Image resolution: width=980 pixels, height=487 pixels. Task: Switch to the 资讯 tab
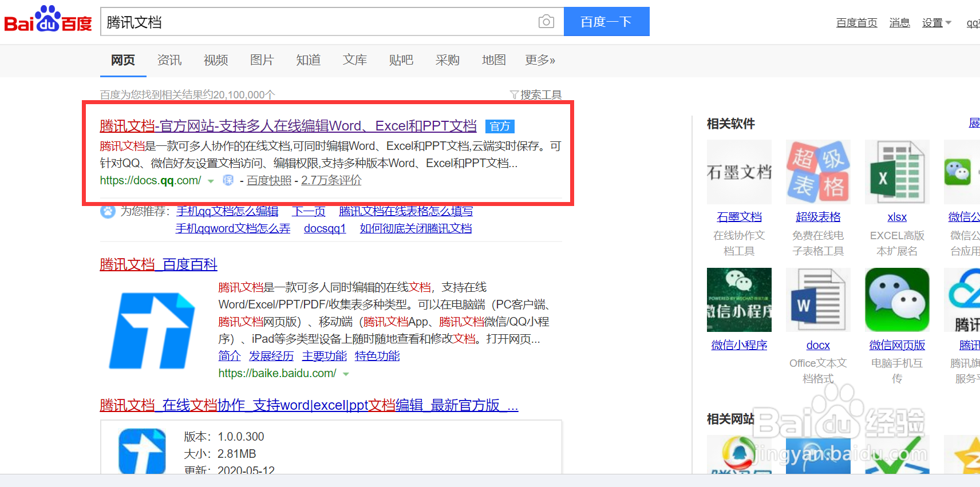click(169, 60)
